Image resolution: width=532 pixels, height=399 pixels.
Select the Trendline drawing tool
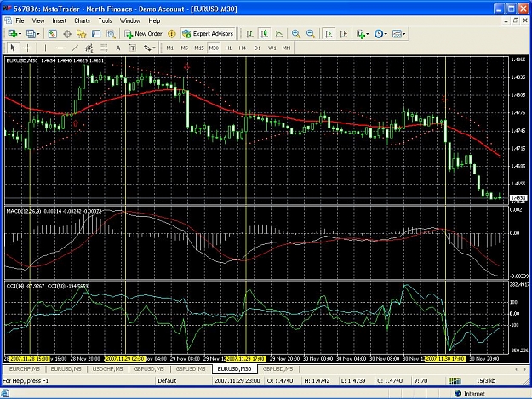pyautogui.click(x=75, y=48)
